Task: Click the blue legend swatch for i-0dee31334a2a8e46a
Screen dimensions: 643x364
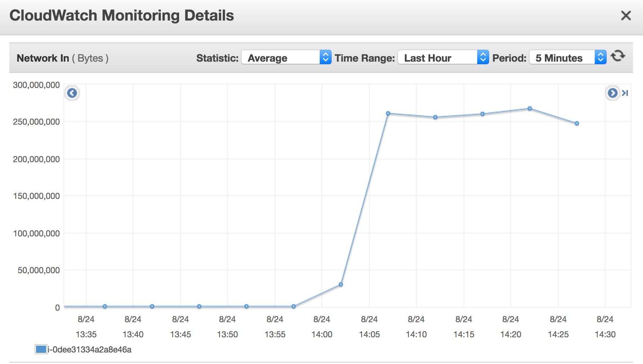Action: click(41, 349)
